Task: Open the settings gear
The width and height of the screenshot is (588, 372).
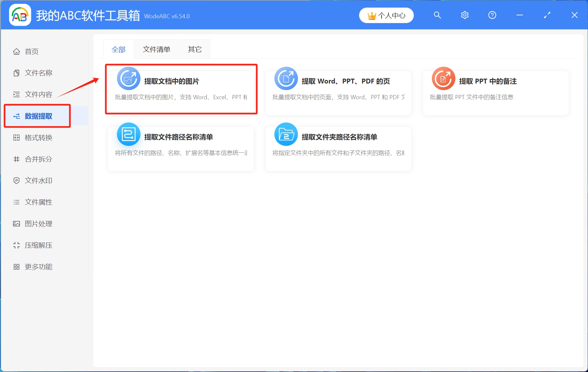Action: [x=465, y=15]
